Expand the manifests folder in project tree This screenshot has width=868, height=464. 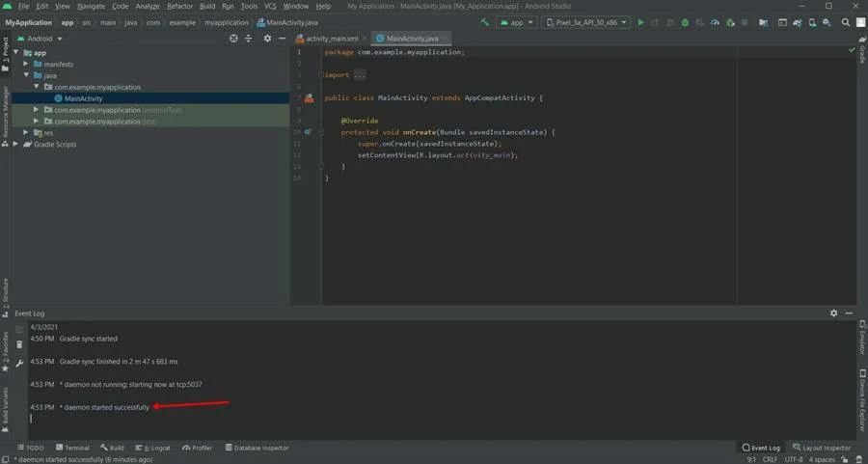(26, 64)
